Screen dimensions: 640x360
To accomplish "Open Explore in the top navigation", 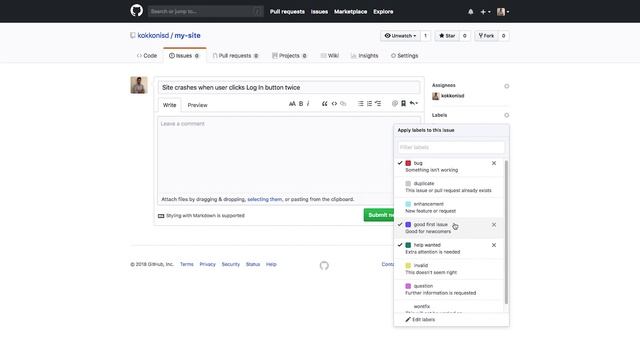I will pyautogui.click(x=383, y=12).
